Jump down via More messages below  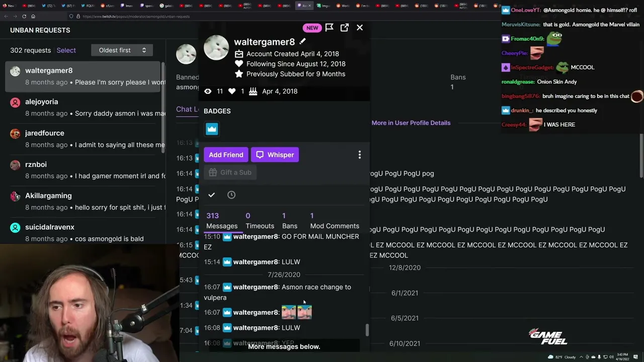pyautogui.click(x=284, y=346)
